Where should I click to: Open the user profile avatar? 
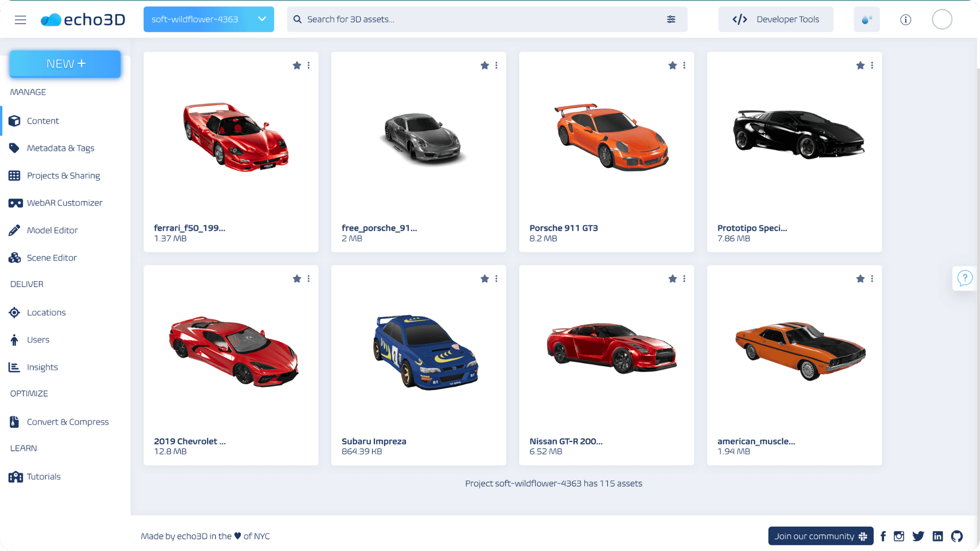coord(942,19)
